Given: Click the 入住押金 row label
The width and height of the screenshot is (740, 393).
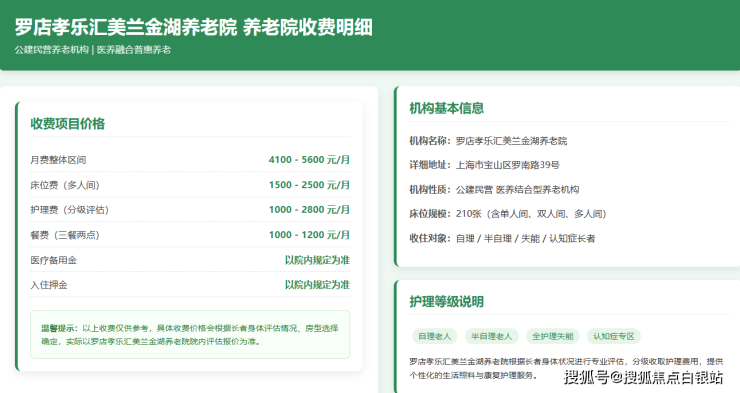Looking at the screenshot, I should 49,285.
